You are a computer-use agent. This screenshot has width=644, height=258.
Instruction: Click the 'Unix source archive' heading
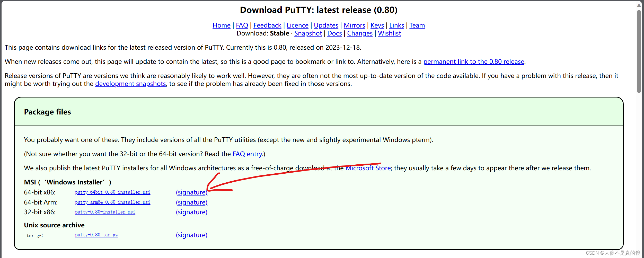[x=54, y=225]
